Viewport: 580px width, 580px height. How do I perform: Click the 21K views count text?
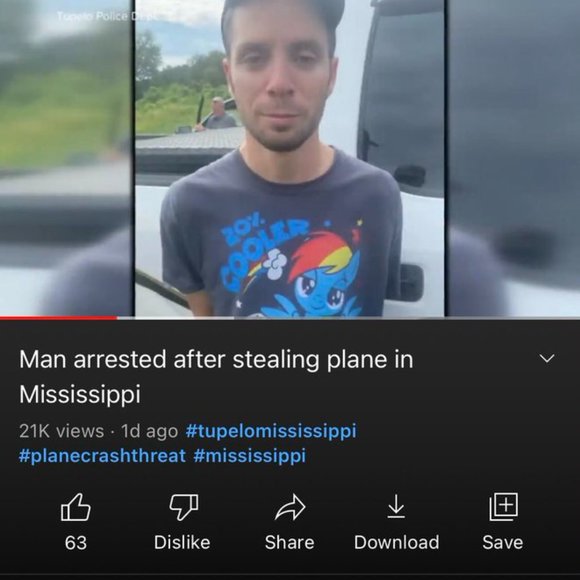[61, 431]
